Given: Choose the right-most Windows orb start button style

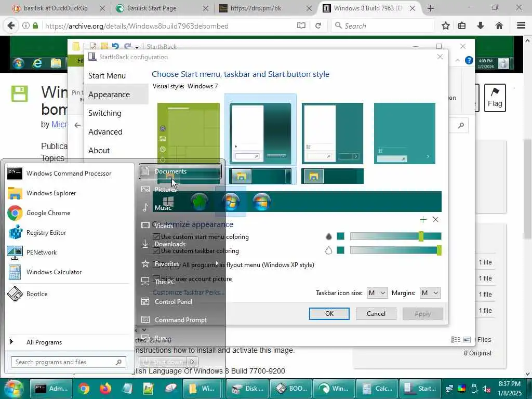Looking at the screenshot, I should click(262, 202).
